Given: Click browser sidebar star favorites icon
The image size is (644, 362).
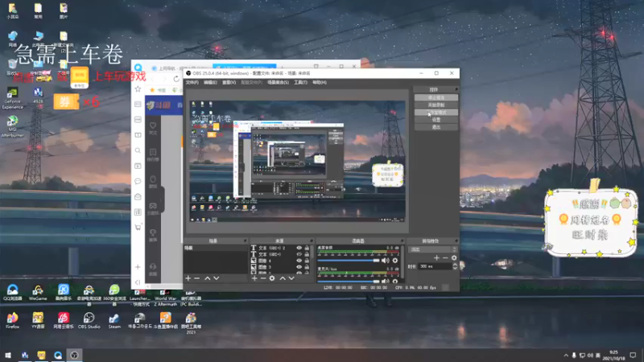Looking at the screenshot, I should click(138, 89).
